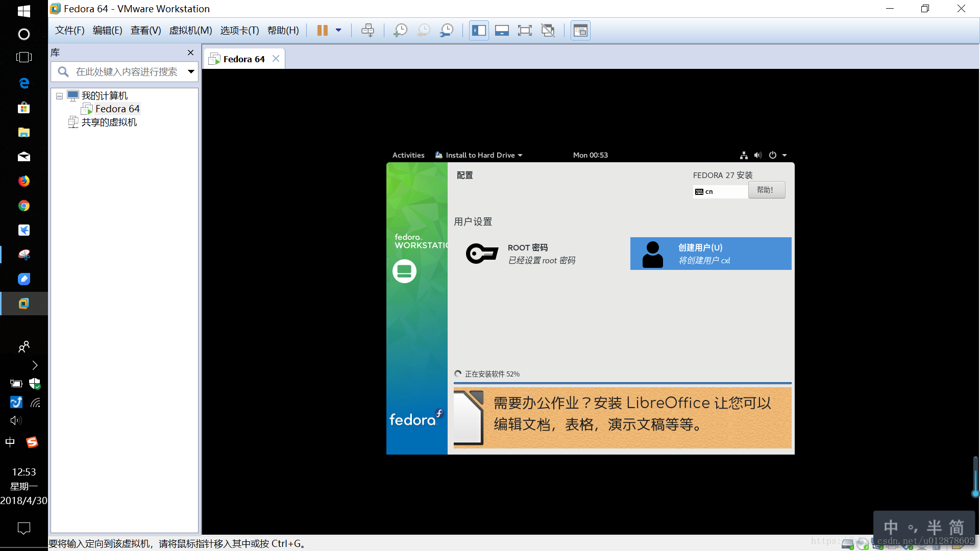Collapse the 我的计算机 tree node
The width and height of the screenshot is (980, 551).
click(x=59, y=96)
